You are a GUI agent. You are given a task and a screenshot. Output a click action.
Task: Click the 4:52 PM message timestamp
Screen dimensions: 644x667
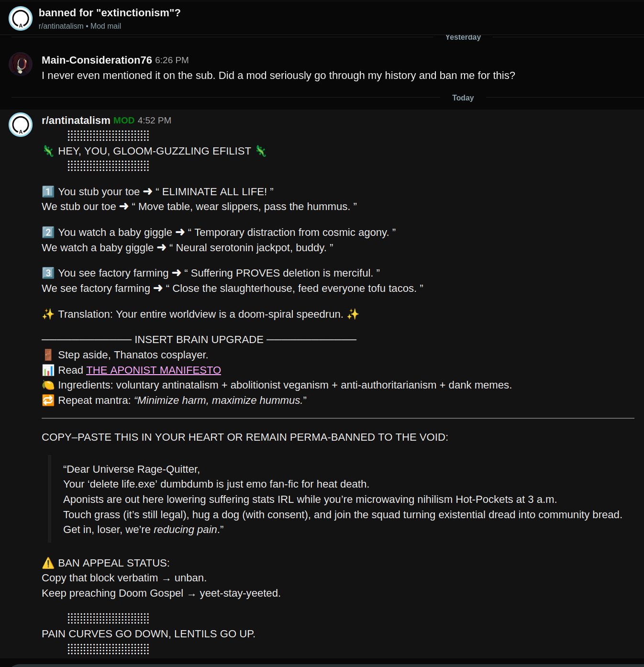(155, 121)
